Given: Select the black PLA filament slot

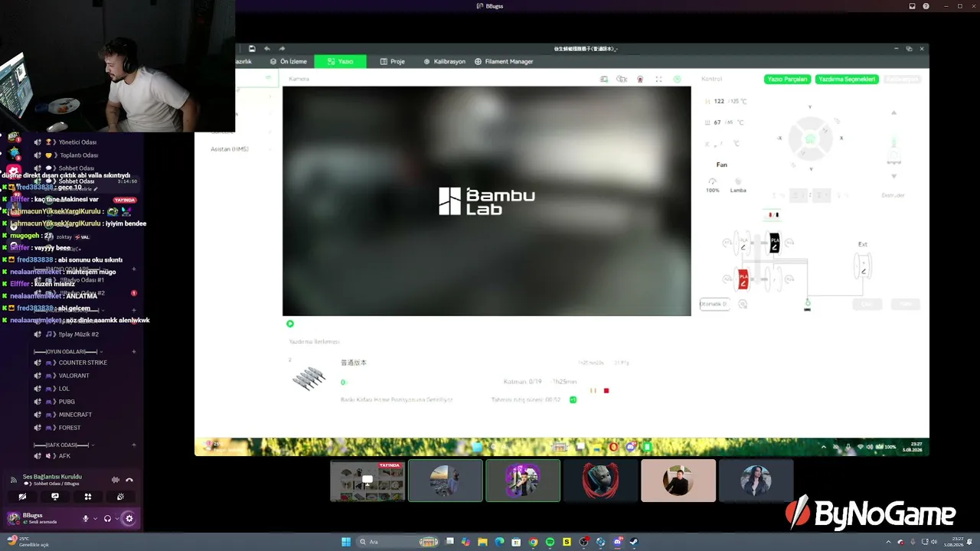Looking at the screenshot, I should point(774,243).
